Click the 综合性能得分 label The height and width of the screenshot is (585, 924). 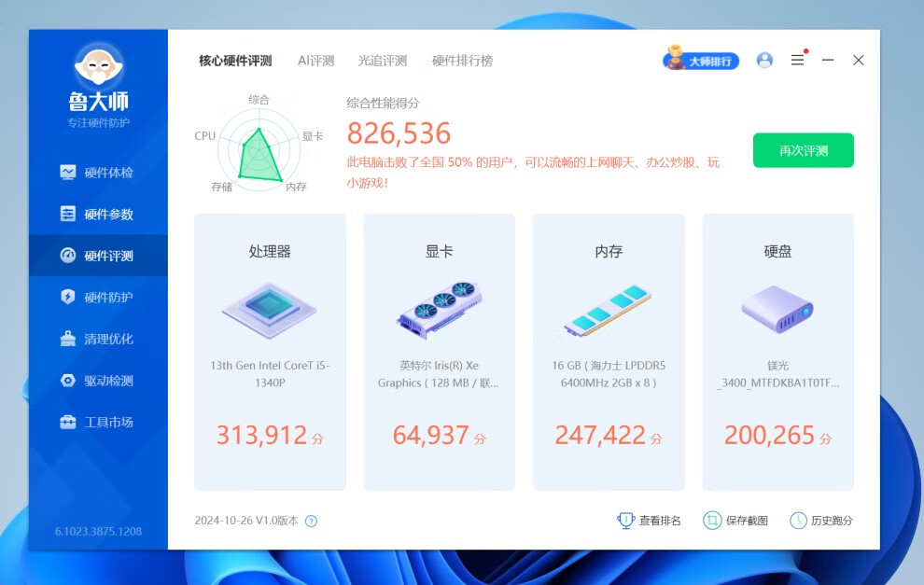[x=383, y=103]
